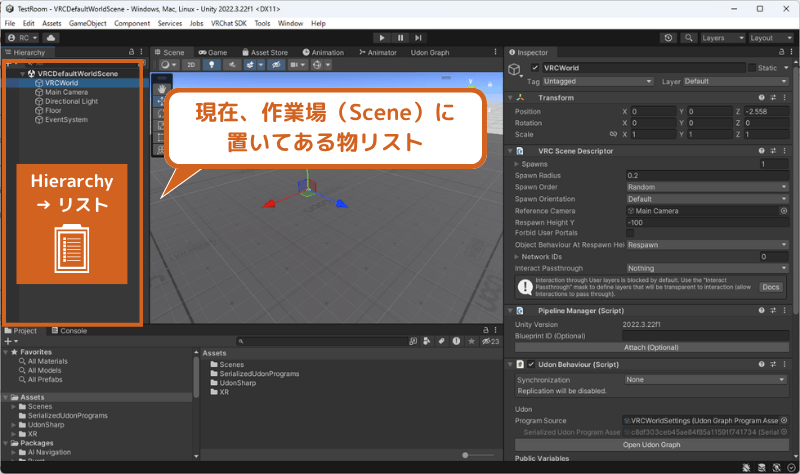Toggle scene lighting lightbulb icon

tap(212, 65)
